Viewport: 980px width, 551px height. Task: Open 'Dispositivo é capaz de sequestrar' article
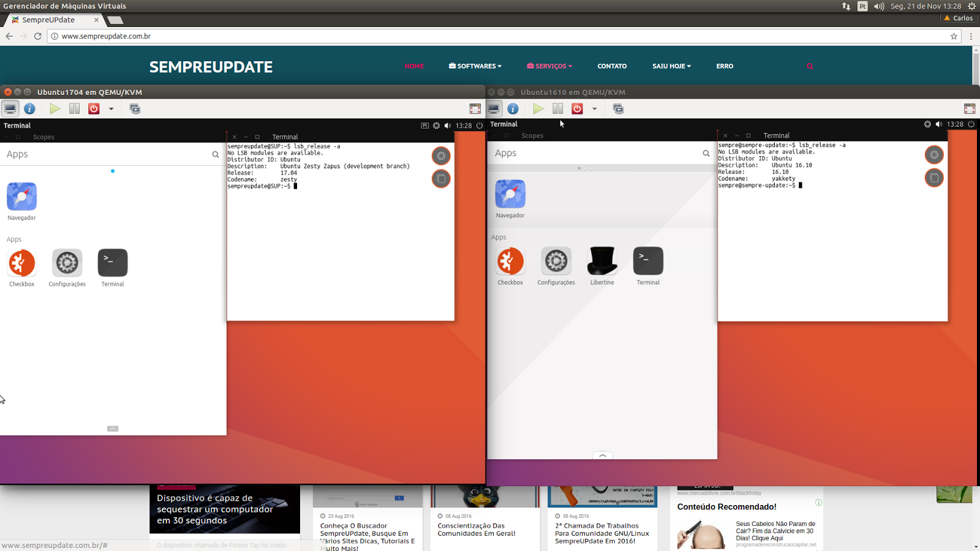tap(215, 509)
